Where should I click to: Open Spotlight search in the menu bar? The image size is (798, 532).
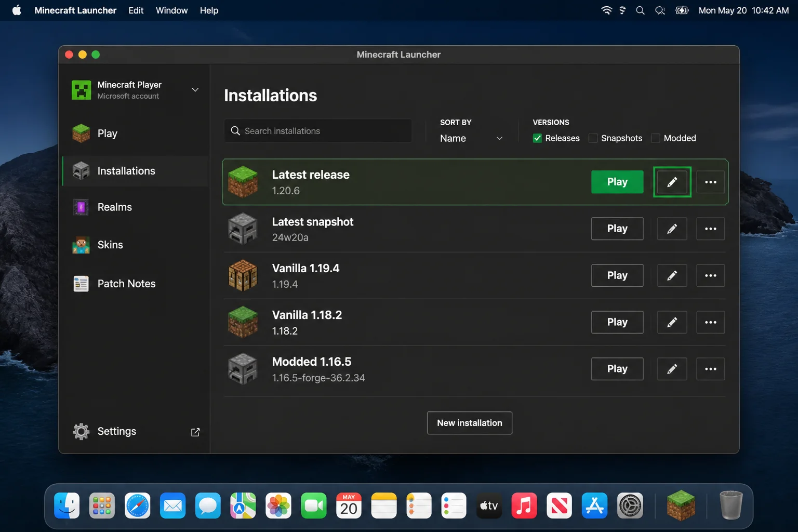640,10
